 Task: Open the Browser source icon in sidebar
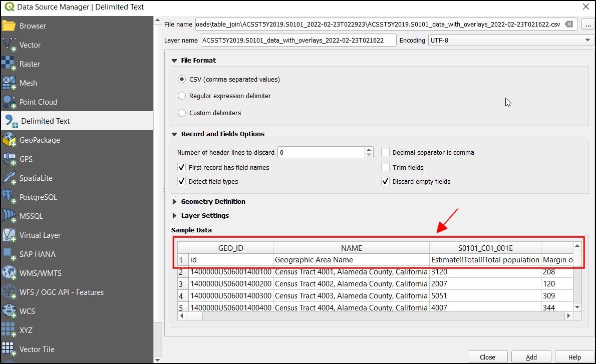click(x=10, y=26)
